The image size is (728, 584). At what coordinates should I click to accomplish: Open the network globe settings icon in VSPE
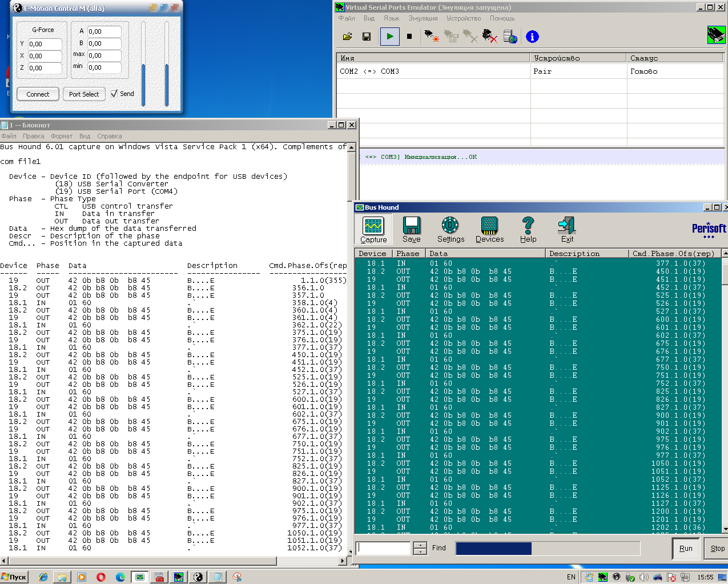510,37
